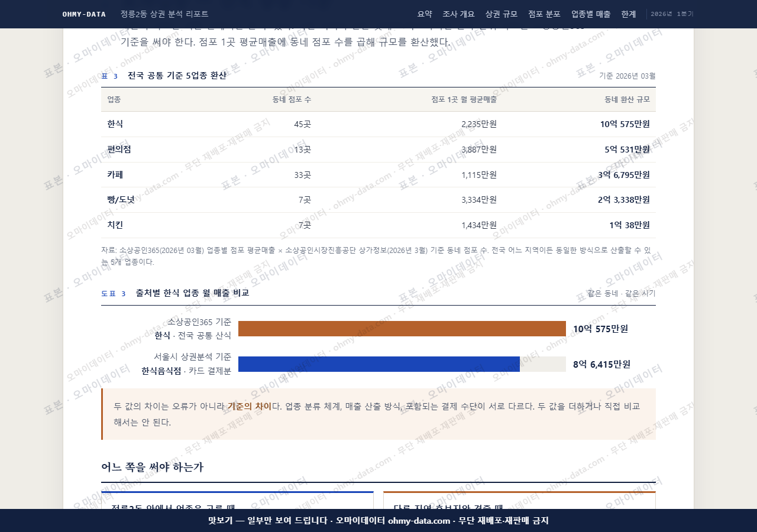Click the 3억 6,795만원 value

coord(624,175)
